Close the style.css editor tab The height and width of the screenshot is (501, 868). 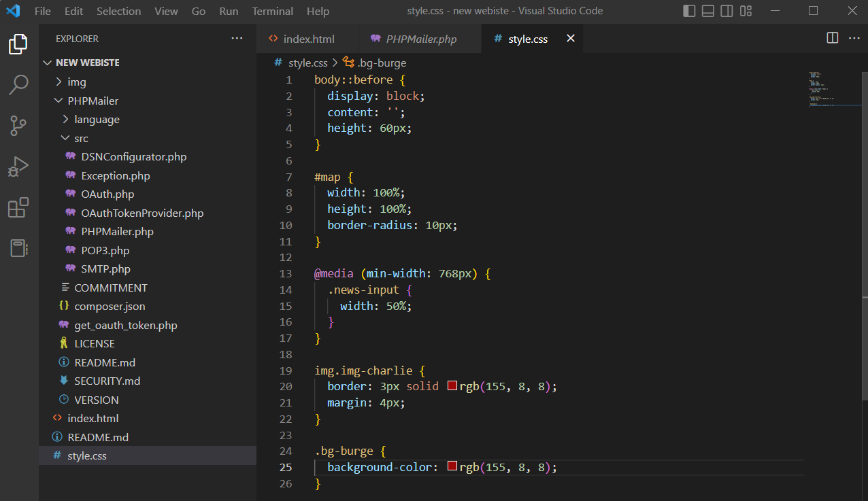(570, 39)
